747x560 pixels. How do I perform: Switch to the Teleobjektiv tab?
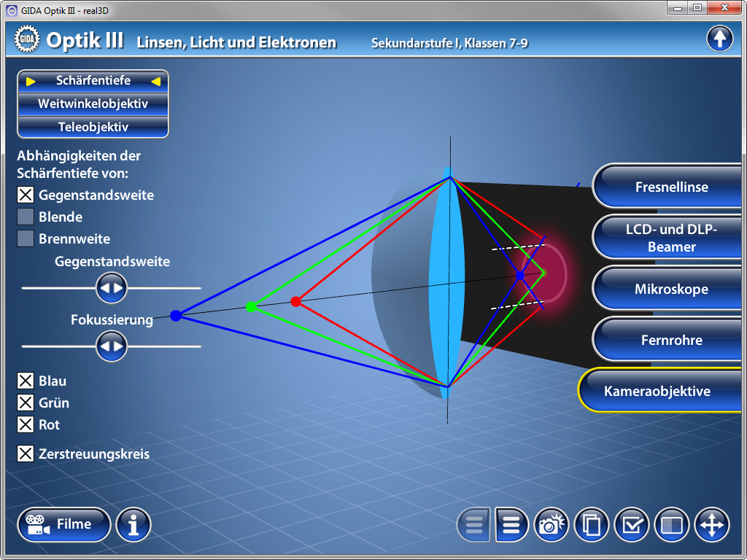tap(93, 127)
